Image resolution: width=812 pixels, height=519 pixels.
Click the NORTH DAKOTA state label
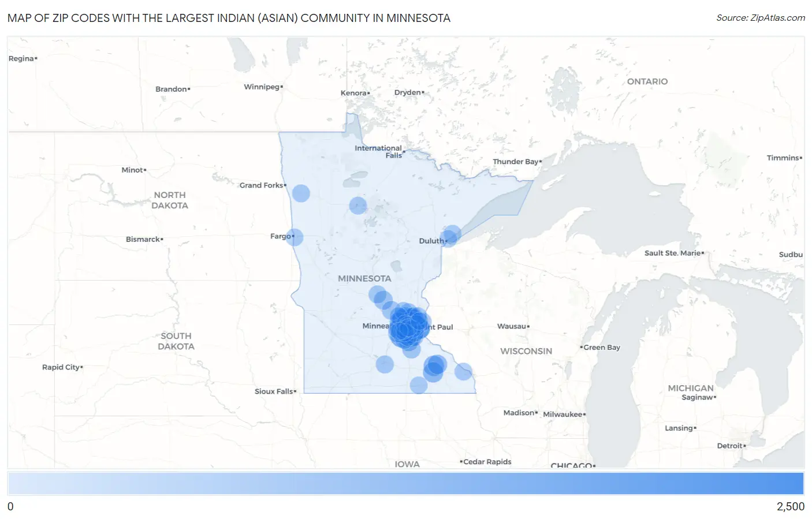click(170, 200)
